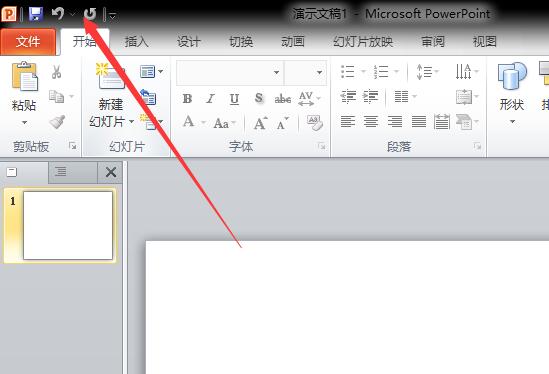Open the font size combo box

(x=305, y=72)
